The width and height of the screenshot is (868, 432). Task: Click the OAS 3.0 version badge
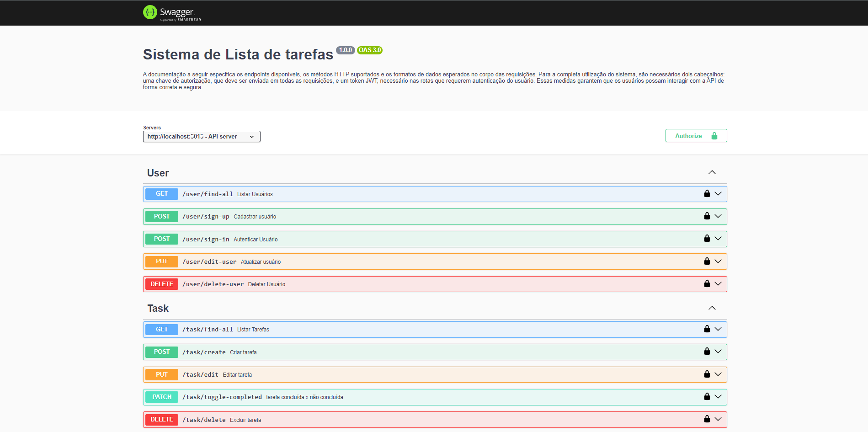pyautogui.click(x=369, y=50)
